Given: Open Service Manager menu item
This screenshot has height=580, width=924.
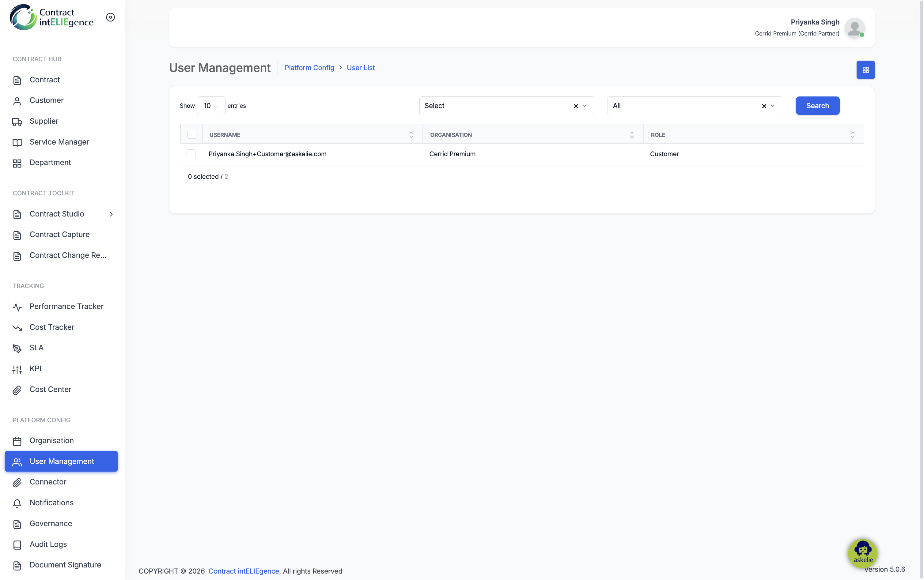Looking at the screenshot, I should click(61, 142).
